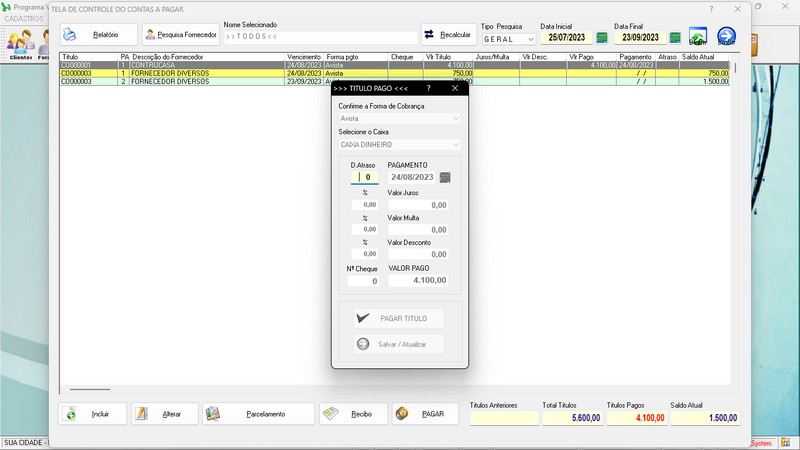Screen dimensions: 800x450
Task: Click the Recibo button
Action: pyautogui.click(x=354, y=414)
